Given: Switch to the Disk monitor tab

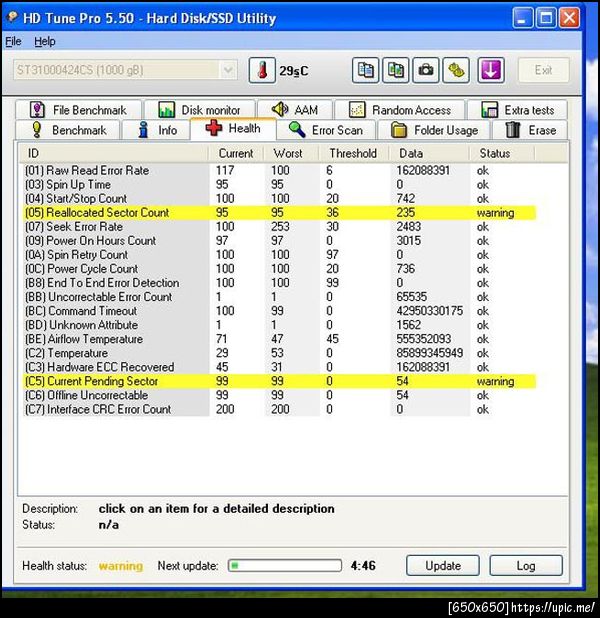Looking at the screenshot, I should [x=199, y=110].
